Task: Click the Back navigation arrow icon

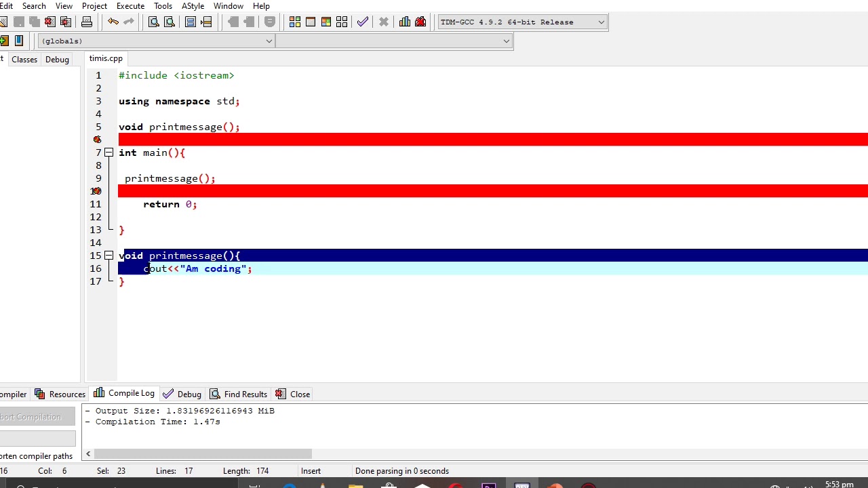Action: 233,22
